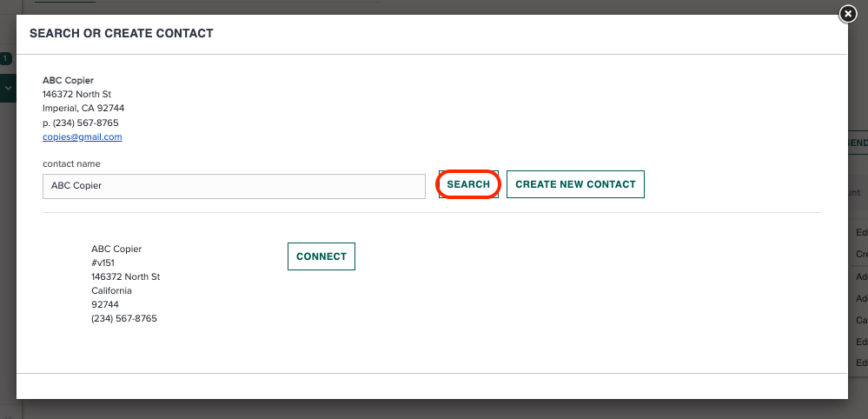Close the Search or Create Contact dialog
The width and height of the screenshot is (868, 419).
pos(848,14)
